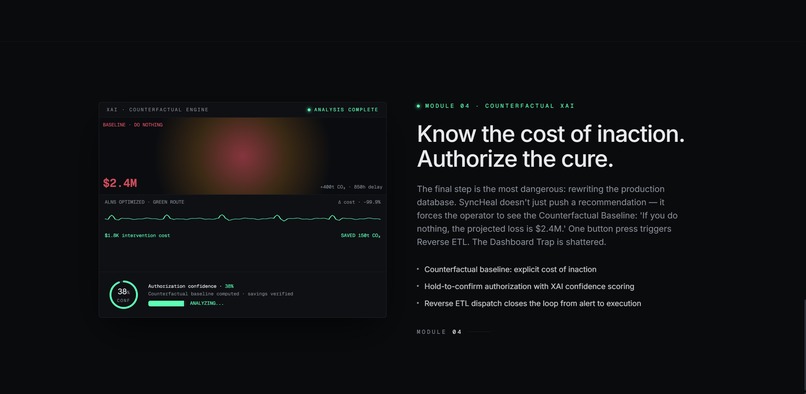Click the 'ANALYZING...' status text
Viewport: 806px width, 394px height.
click(x=207, y=303)
